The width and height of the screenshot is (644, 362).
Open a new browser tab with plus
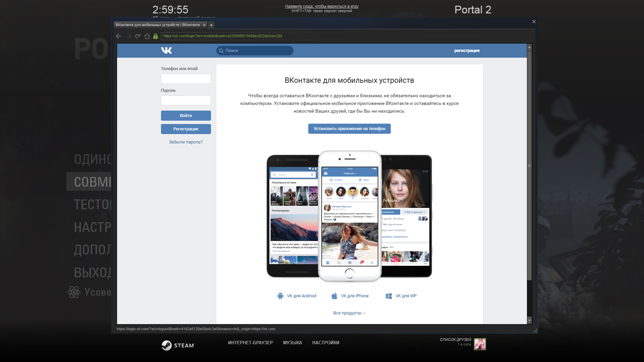[211, 25]
